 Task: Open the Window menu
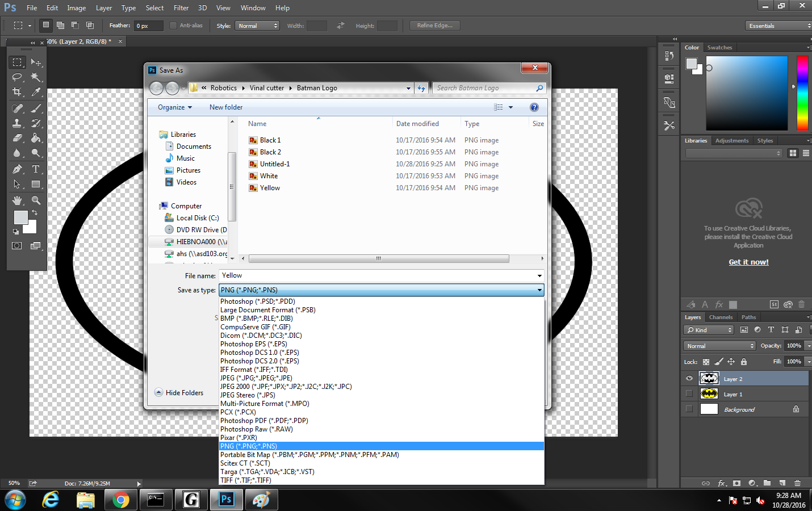coord(253,8)
